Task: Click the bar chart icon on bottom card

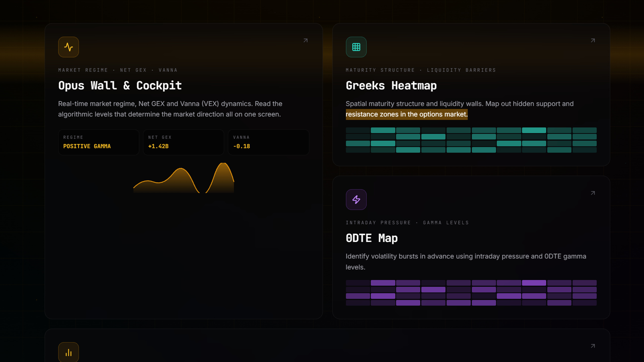Action: [x=68, y=352]
